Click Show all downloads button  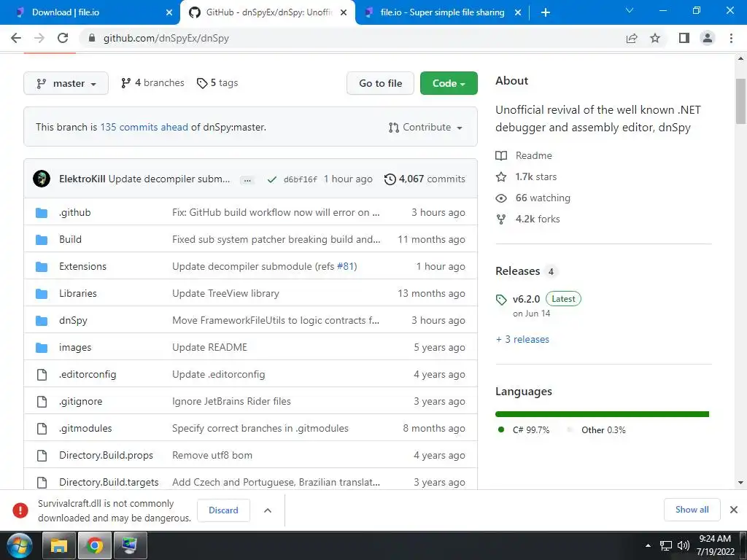692,510
